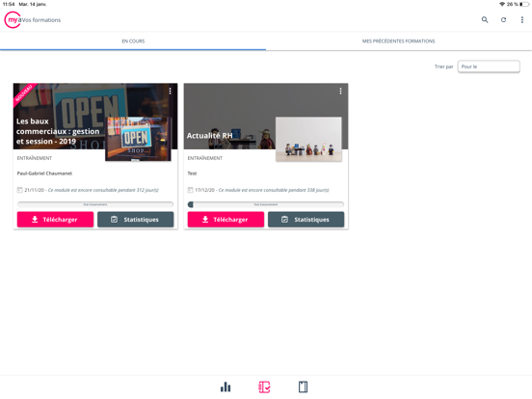Click ENTRAÎNEMENT label on Les baux card
The height and width of the screenshot is (399, 532).
tap(35, 158)
